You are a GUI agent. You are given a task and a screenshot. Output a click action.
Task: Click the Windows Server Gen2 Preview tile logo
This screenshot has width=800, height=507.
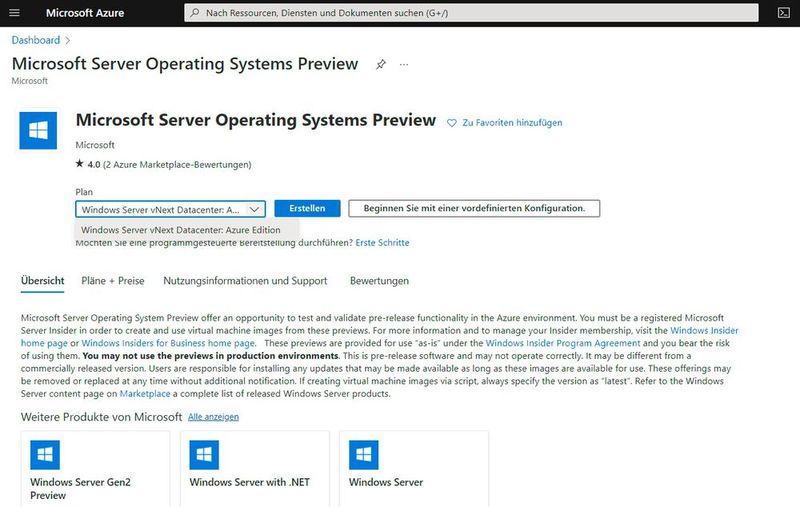[45, 454]
